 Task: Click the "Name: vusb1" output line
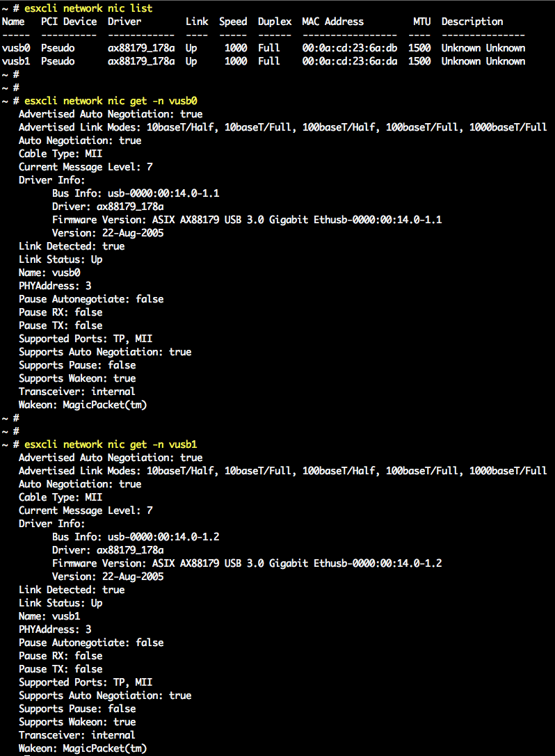tap(49, 616)
